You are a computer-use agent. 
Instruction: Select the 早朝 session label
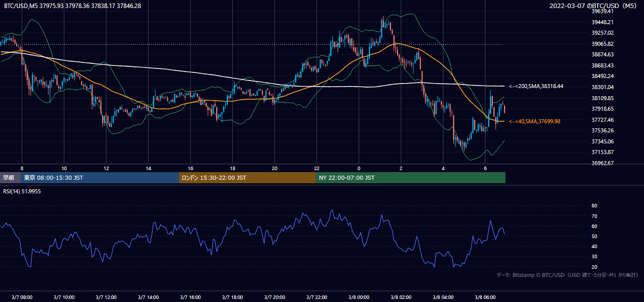point(9,178)
